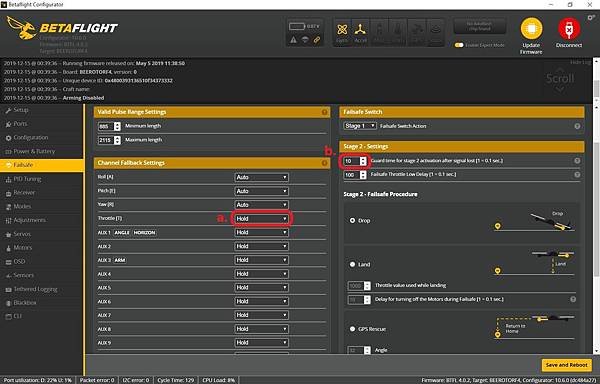This screenshot has height=384, width=600.
Task: Open the Adjustments tab
Action: tap(42, 220)
